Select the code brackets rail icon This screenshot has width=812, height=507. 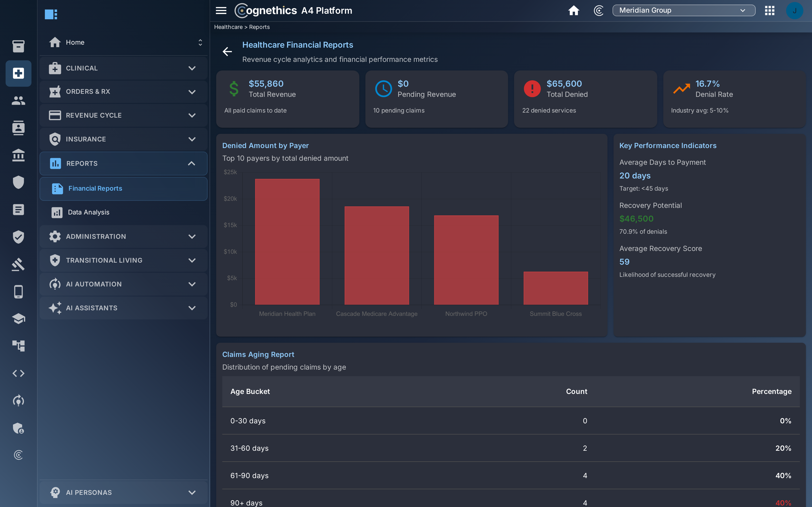(x=19, y=373)
